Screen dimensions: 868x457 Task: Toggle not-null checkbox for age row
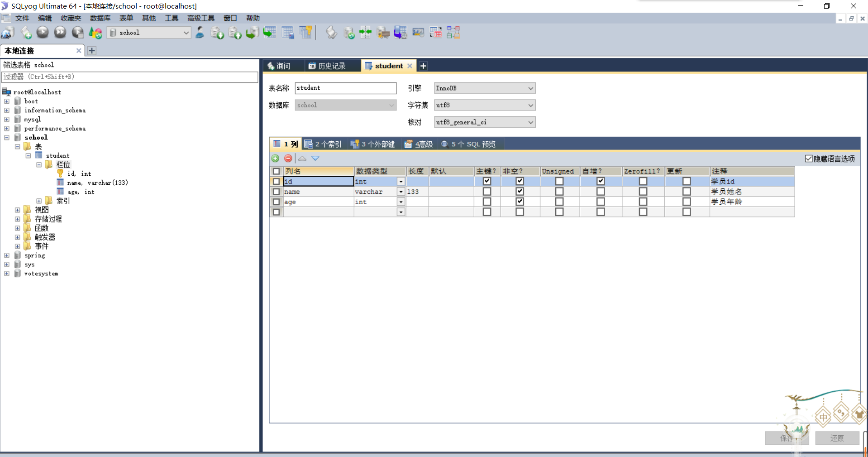(520, 202)
